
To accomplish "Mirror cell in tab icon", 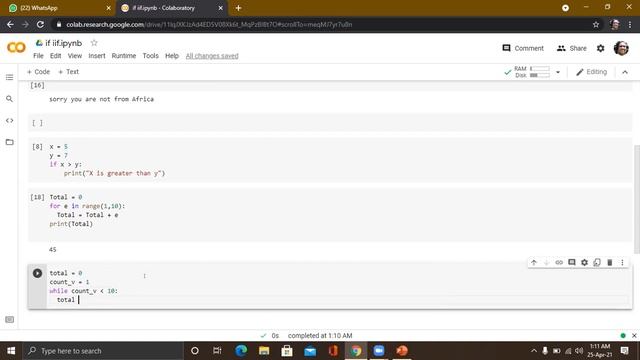I will tap(597, 262).
